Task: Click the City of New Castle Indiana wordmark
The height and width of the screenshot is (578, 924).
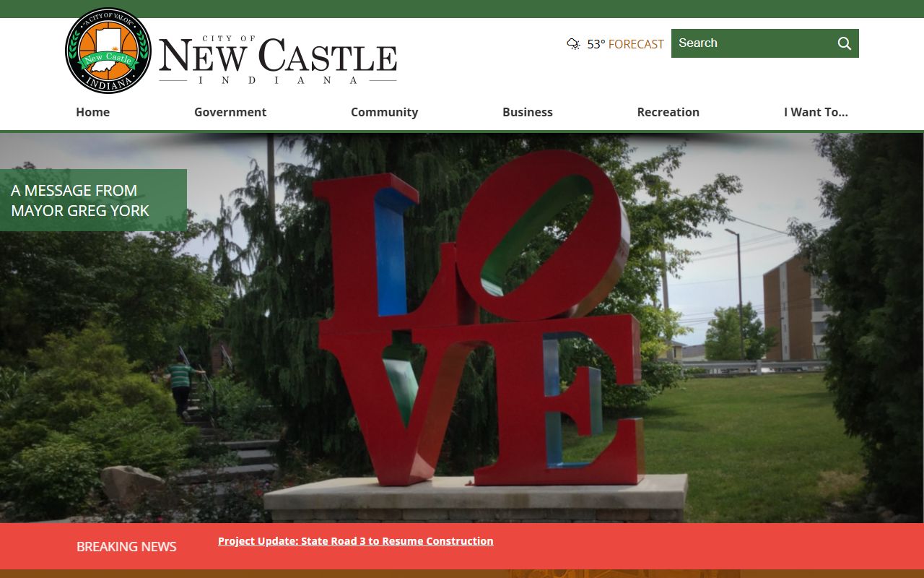Action: 278,59
